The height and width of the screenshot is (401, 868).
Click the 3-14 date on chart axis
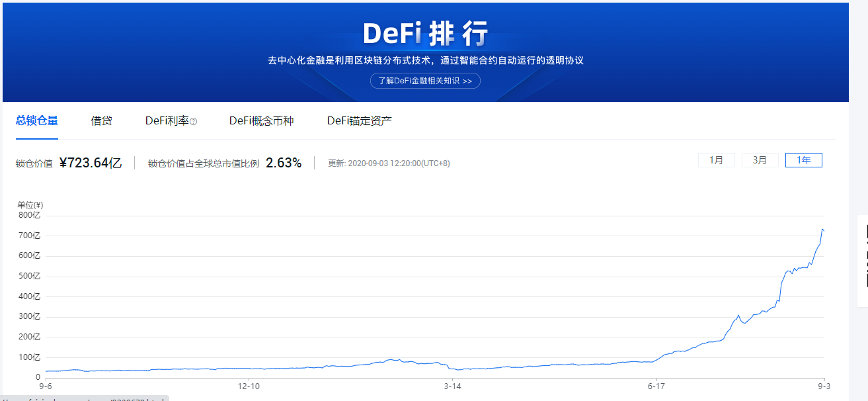[452, 386]
